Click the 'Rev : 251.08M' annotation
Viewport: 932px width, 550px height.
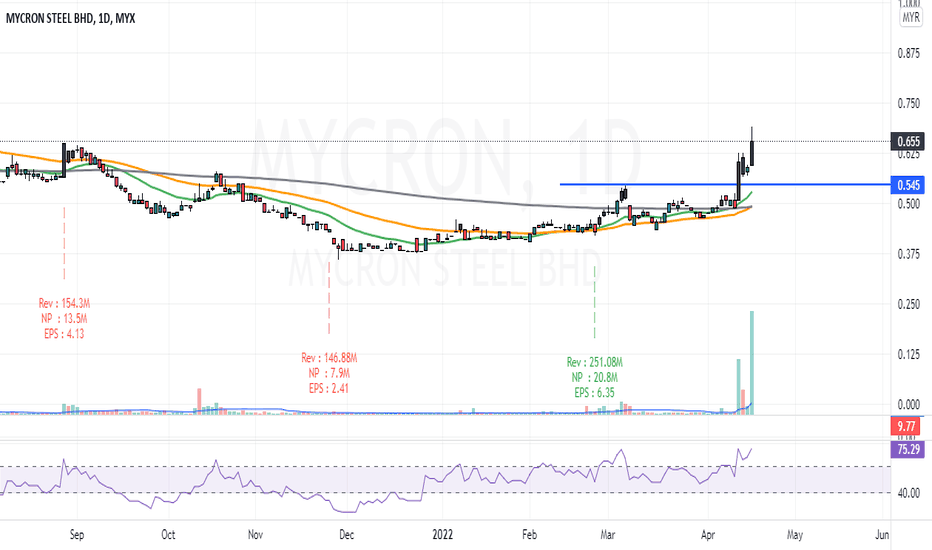[594, 362]
